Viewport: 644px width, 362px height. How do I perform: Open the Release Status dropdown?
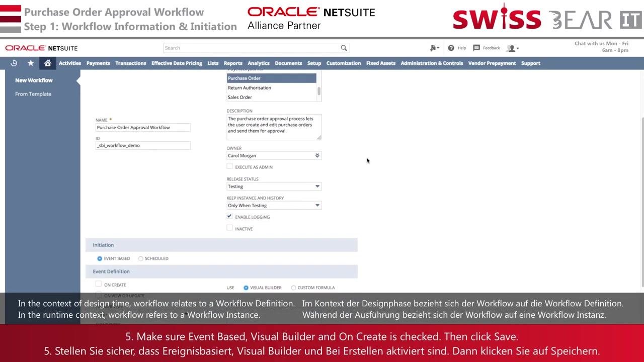(274, 187)
